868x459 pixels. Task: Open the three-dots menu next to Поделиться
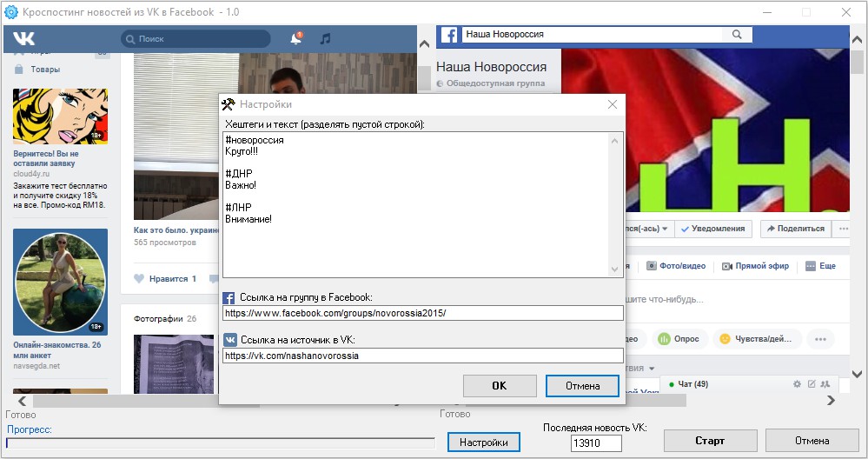(x=843, y=229)
